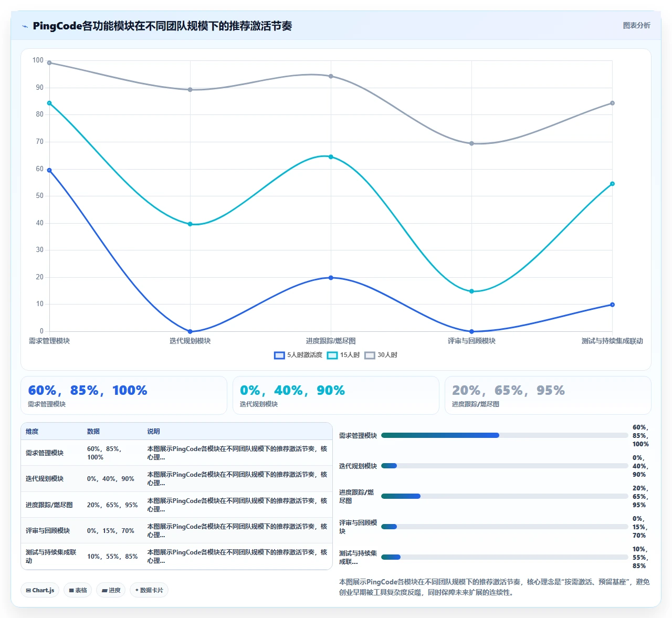
Task: Click the 需求管理模块 progress bar
Action: click(x=505, y=435)
